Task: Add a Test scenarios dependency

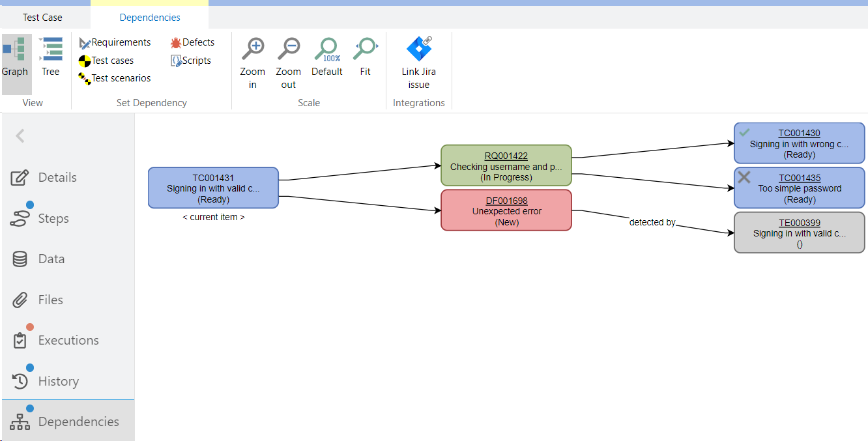Action: point(115,78)
